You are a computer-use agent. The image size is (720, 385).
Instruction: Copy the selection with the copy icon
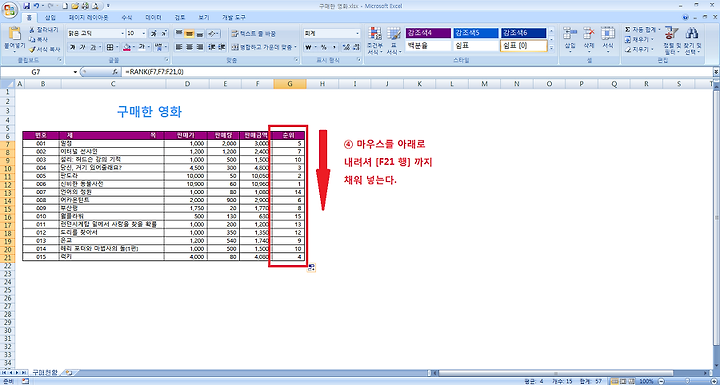point(32,40)
